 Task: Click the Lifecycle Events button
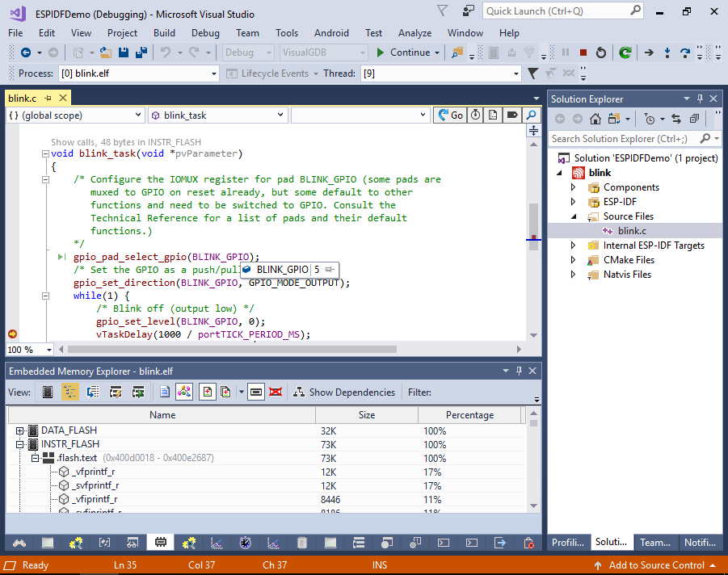tap(272, 73)
